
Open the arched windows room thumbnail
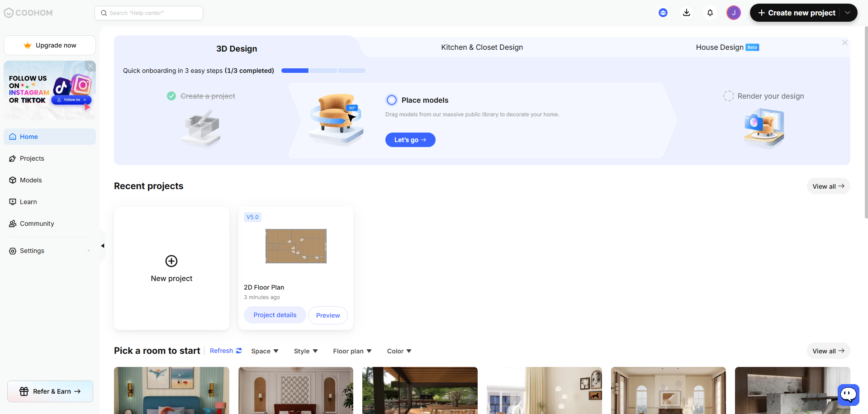[x=669, y=390]
